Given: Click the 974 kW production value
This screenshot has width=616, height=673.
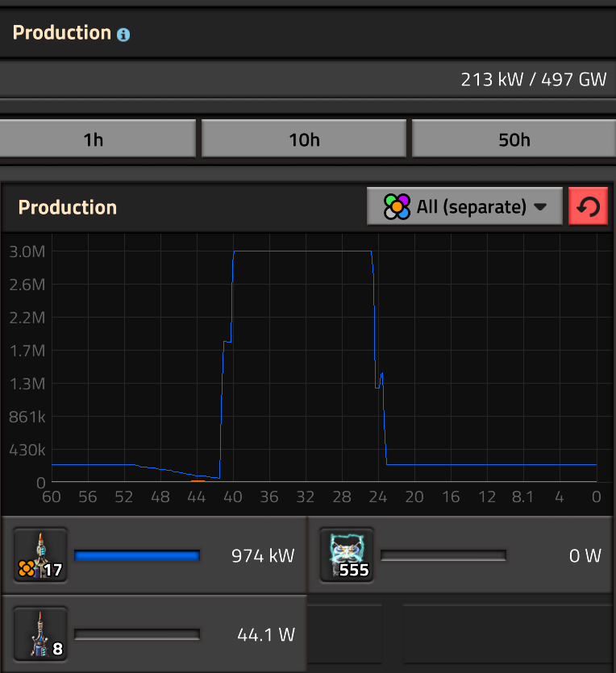Looking at the screenshot, I should pyautogui.click(x=263, y=555).
